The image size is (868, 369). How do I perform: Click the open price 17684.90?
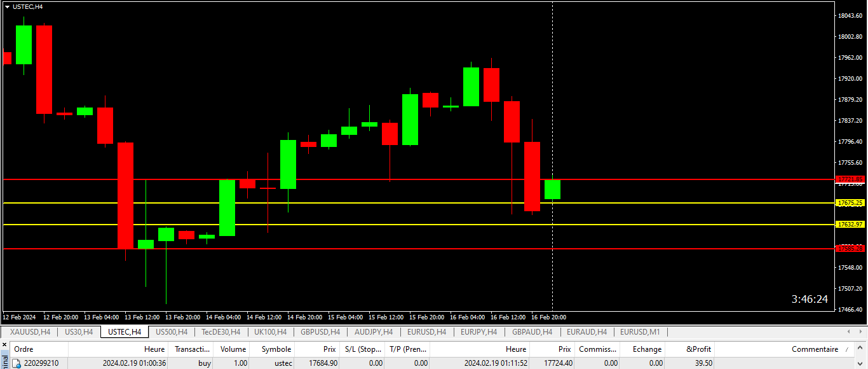(323, 363)
